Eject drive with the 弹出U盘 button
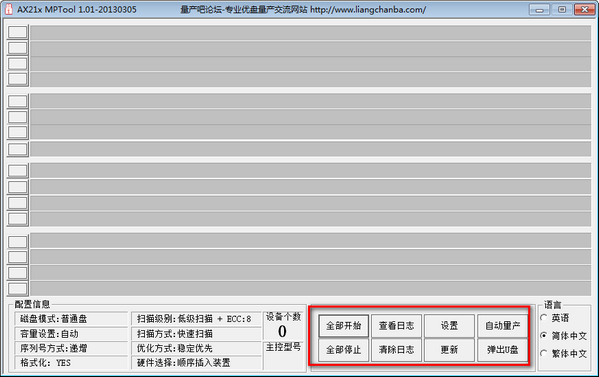599x377 pixels. tap(502, 350)
